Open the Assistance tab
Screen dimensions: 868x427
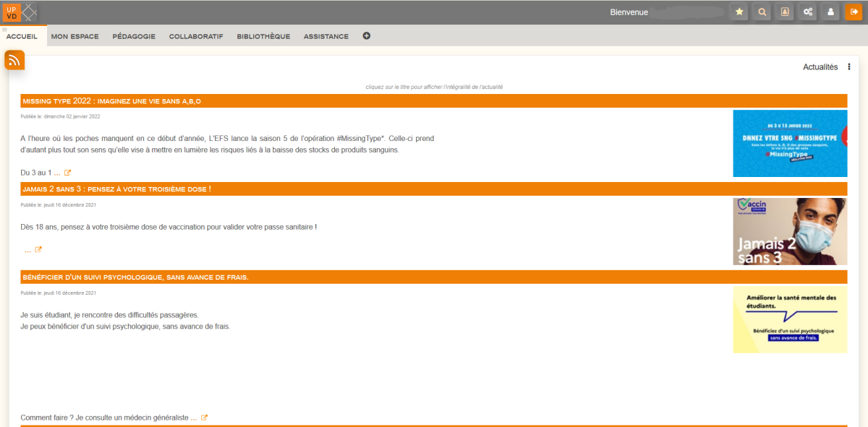(x=326, y=36)
